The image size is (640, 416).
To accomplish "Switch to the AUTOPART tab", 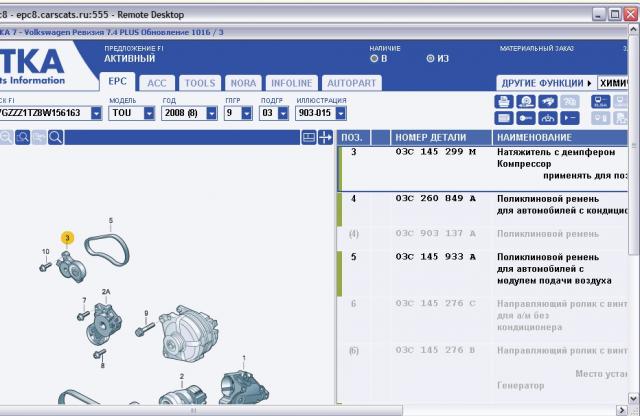I will tap(351, 83).
